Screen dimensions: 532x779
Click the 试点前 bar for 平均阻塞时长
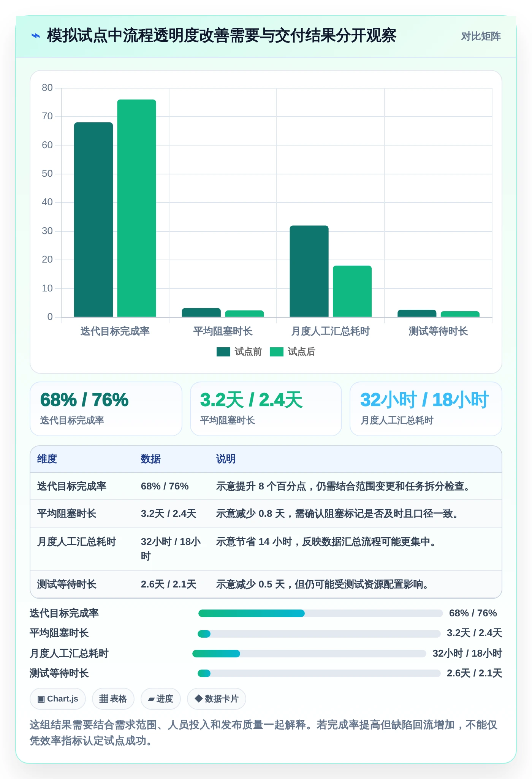click(x=201, y=312)
